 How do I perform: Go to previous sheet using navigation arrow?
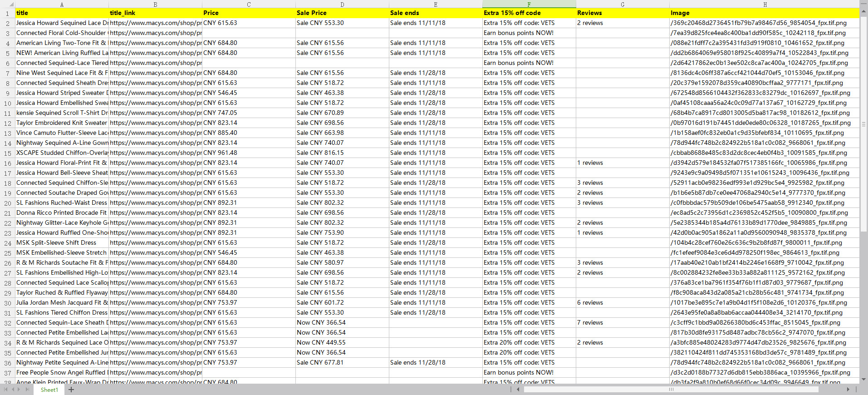pos(12,390)
